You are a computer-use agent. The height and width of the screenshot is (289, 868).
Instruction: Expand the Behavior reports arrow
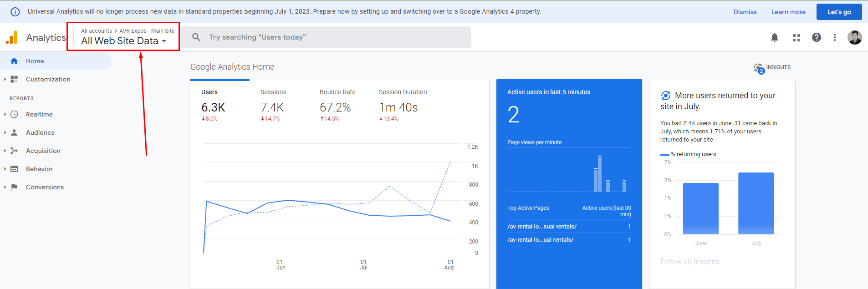coord(5,169)
